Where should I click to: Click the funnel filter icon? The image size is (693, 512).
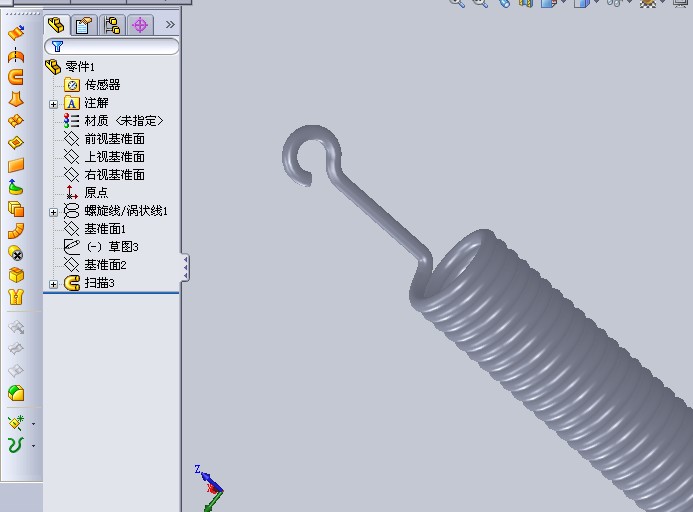[57, 46]
